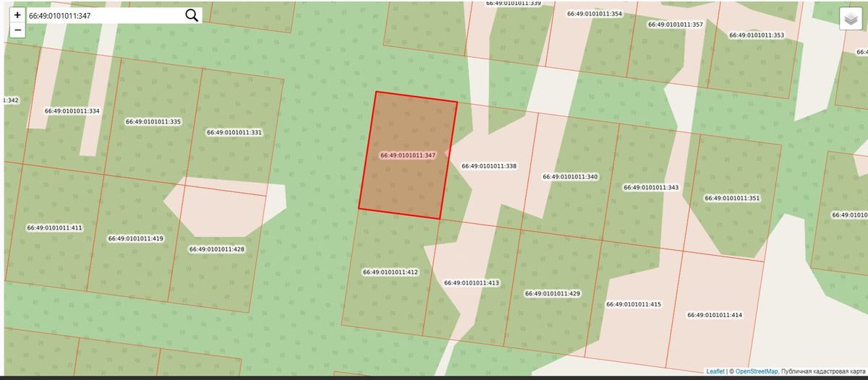
Task: Zoom in with the plus button
Action: [17, 15]
